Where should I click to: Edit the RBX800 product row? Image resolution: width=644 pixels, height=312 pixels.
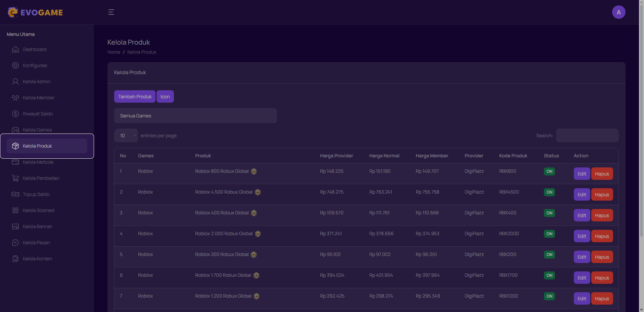(x=582, y=174)
